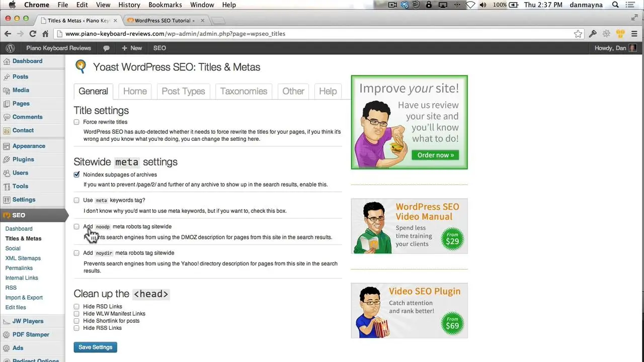Open Import & Export under SEO
The width and height of the screenshot is (644, 362).
(x=24, y=298)
